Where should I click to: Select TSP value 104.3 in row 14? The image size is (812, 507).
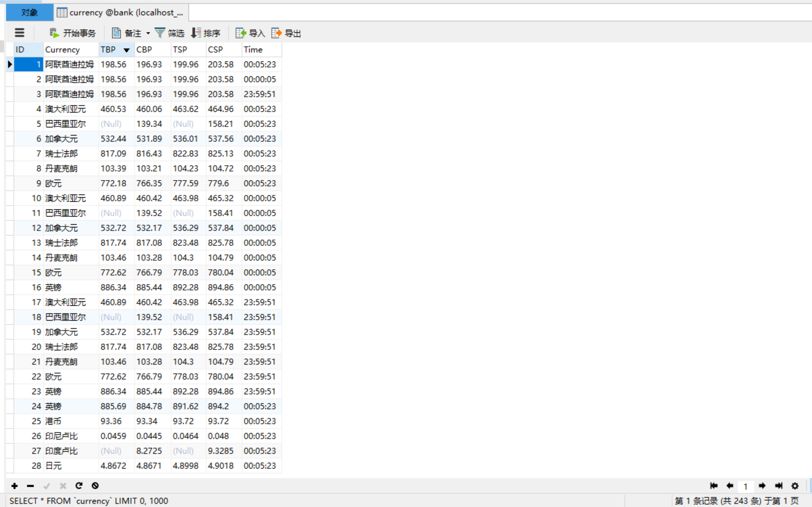pos(188,258)
